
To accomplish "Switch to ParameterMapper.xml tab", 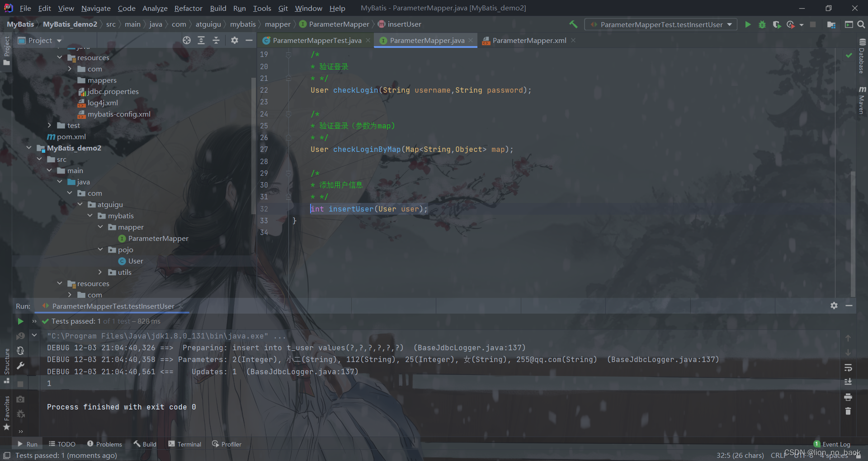I will 529,40.
